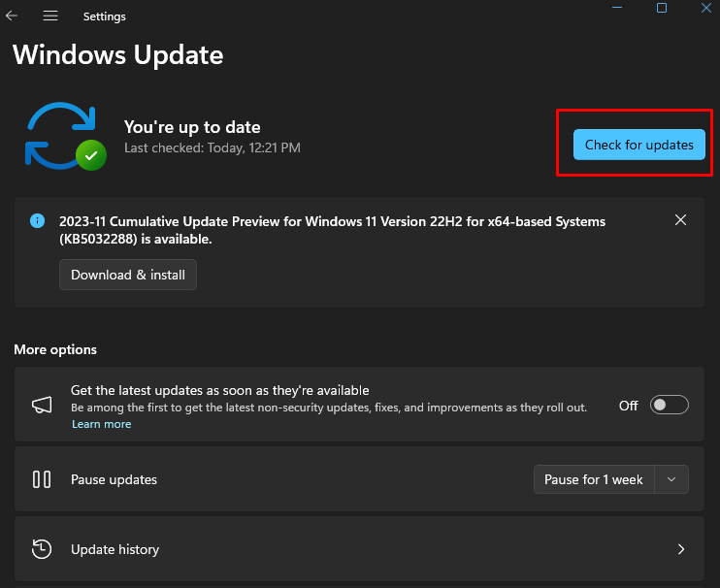Image resolution: width=720 pixels, height=588 pixels.
Task: Click the Pause updates pause icon
Action: (x=41, y=479)
